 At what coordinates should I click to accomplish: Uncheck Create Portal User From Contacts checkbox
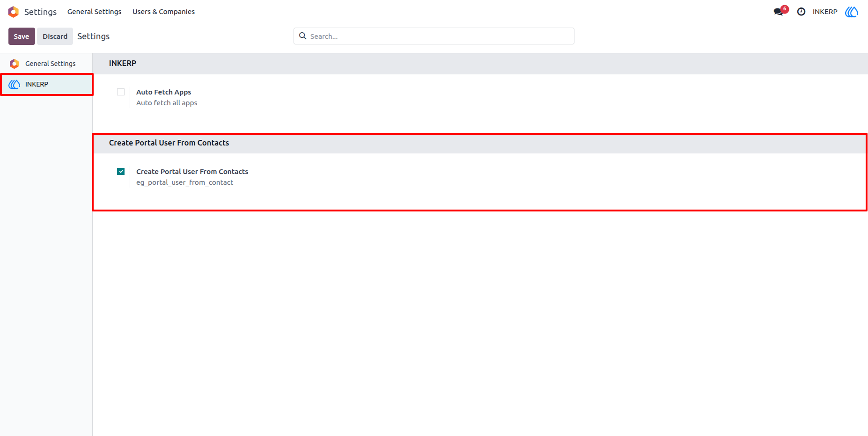[121, 172]
